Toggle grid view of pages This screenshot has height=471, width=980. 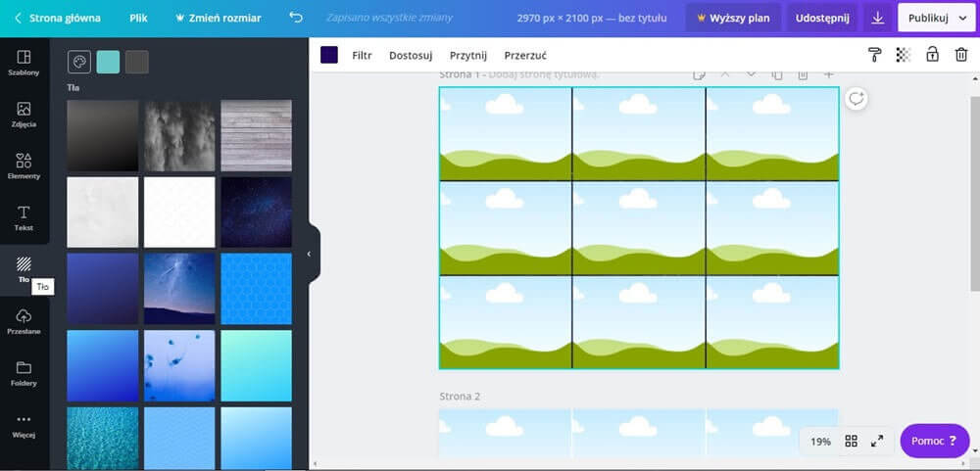coord(852,442)
